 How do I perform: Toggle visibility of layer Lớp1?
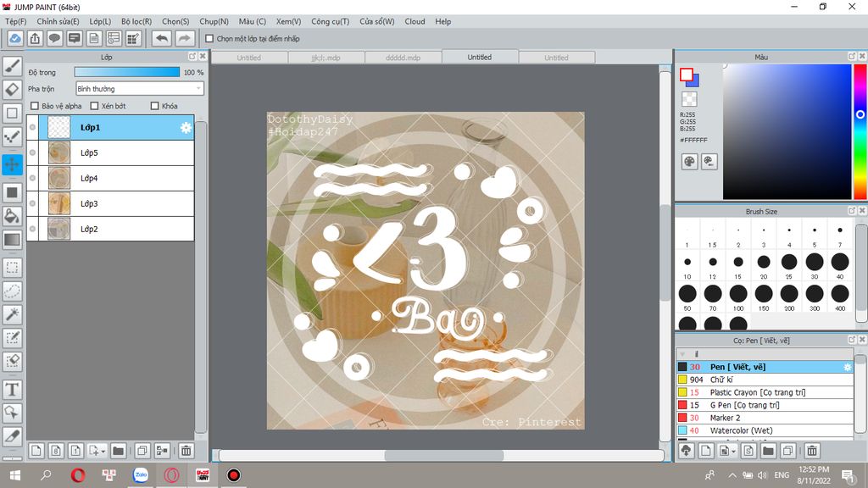pyautogui.click(x=33, y=127)
